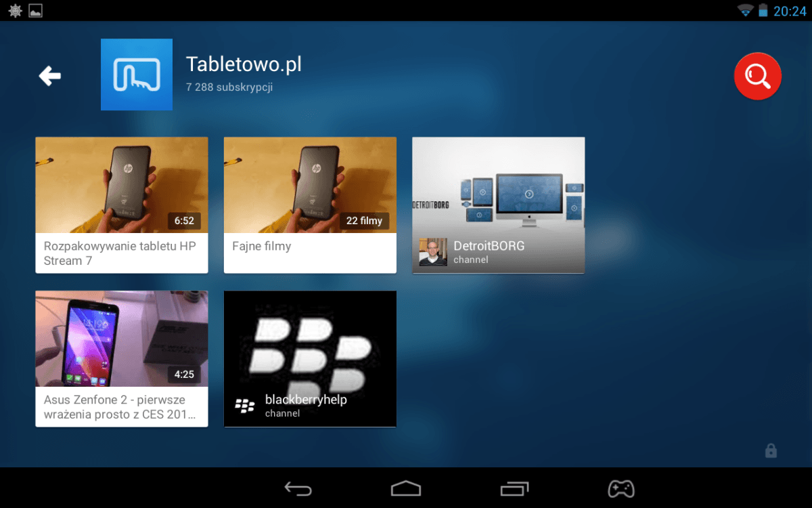Go back using the white arrow
Screen dimensions: 812x508
[x=50, y=76]
